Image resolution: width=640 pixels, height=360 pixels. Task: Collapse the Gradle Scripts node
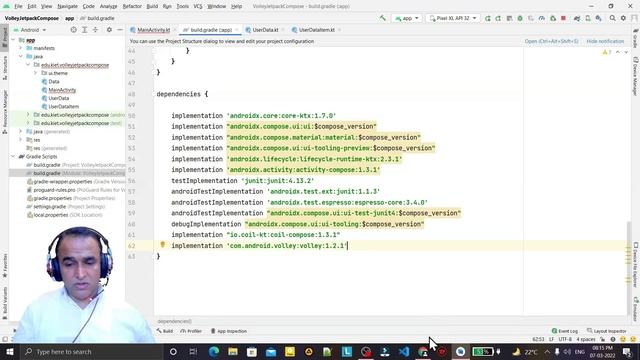coord(13,156)
